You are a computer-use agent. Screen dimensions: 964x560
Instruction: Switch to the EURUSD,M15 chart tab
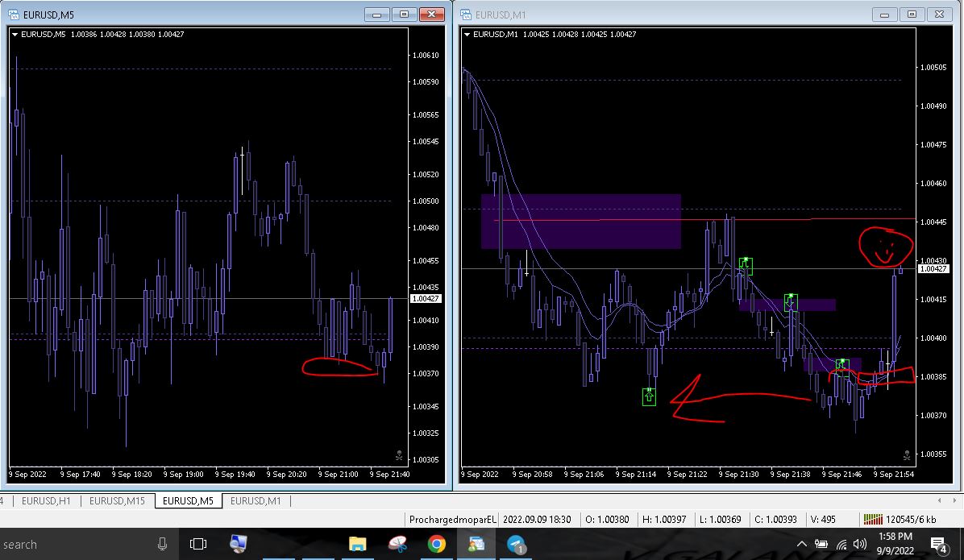117,501
